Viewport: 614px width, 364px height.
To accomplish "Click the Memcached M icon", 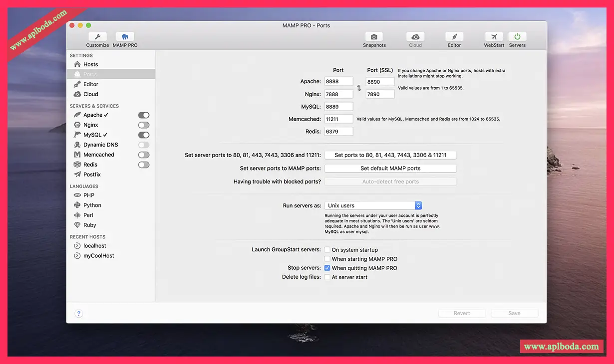I will [77, 155].
